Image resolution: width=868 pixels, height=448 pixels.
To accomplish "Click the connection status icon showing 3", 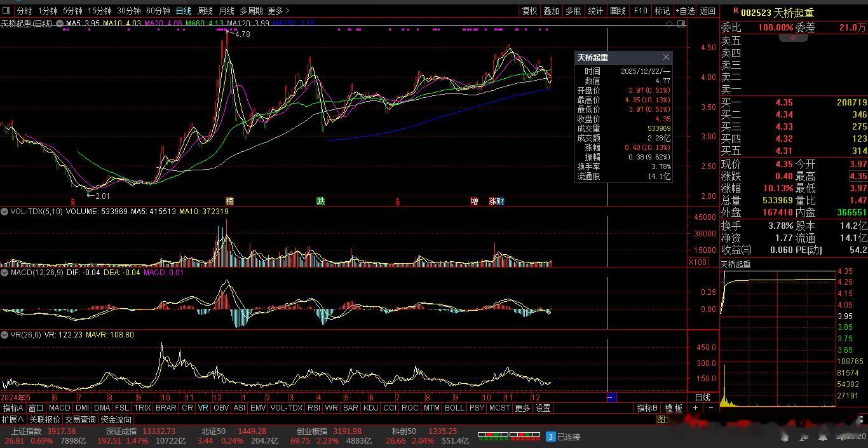I will tap(551, 437).
